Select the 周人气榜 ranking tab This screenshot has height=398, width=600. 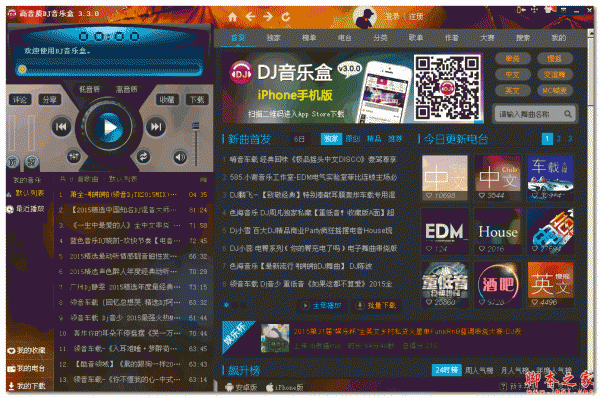[x=479, y=370]
